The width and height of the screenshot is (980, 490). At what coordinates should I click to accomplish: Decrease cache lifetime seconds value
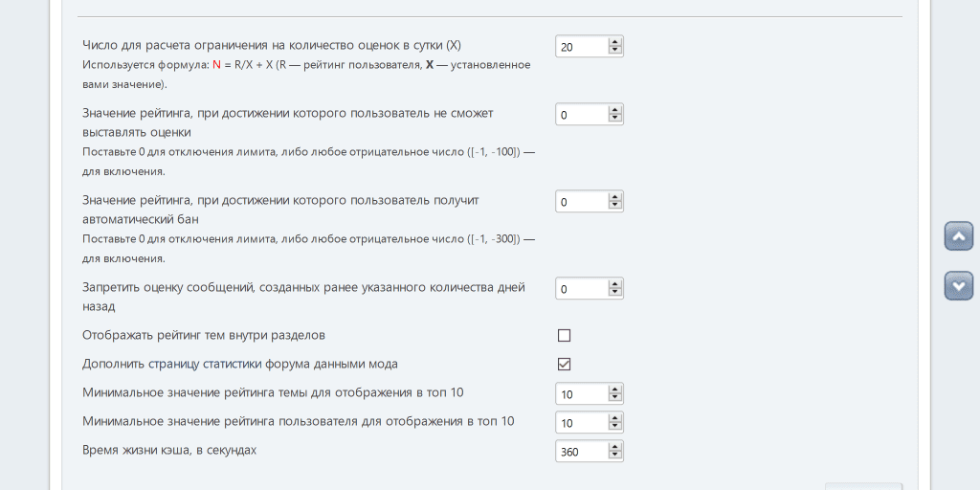[615, 457]
